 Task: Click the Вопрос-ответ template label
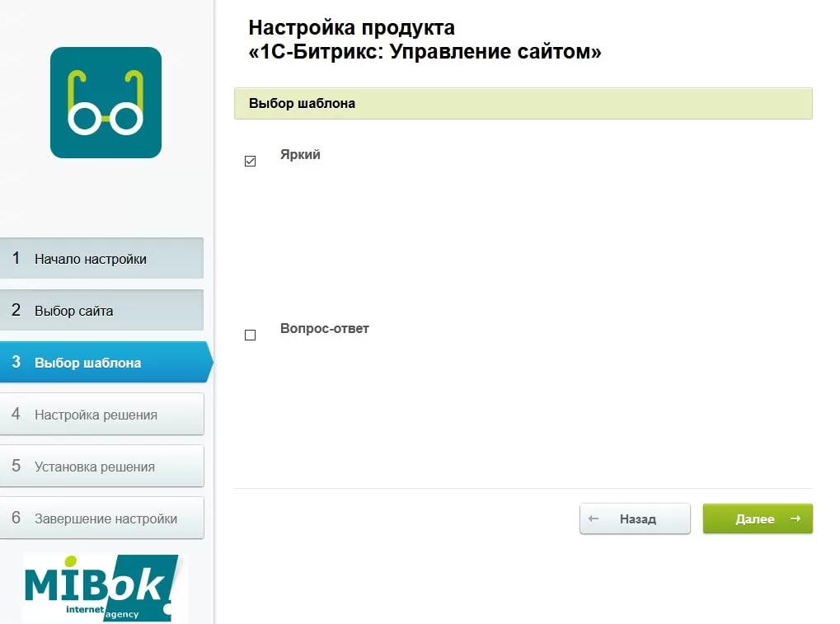pos(325,328)
